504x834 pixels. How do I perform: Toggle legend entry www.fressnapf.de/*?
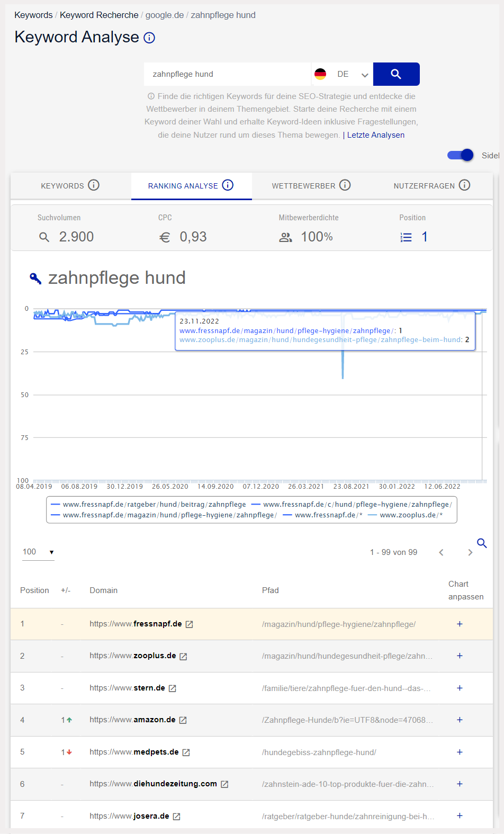[323, 515]
